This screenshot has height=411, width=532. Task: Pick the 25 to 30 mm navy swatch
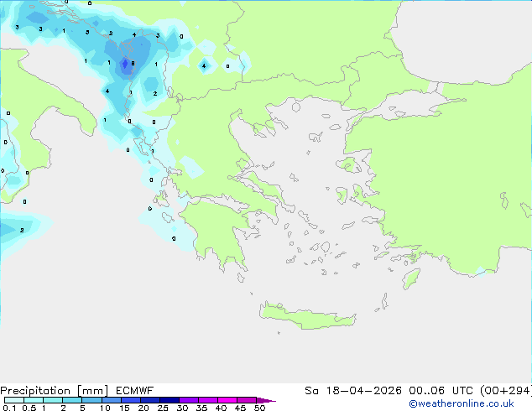click(170, 400)
